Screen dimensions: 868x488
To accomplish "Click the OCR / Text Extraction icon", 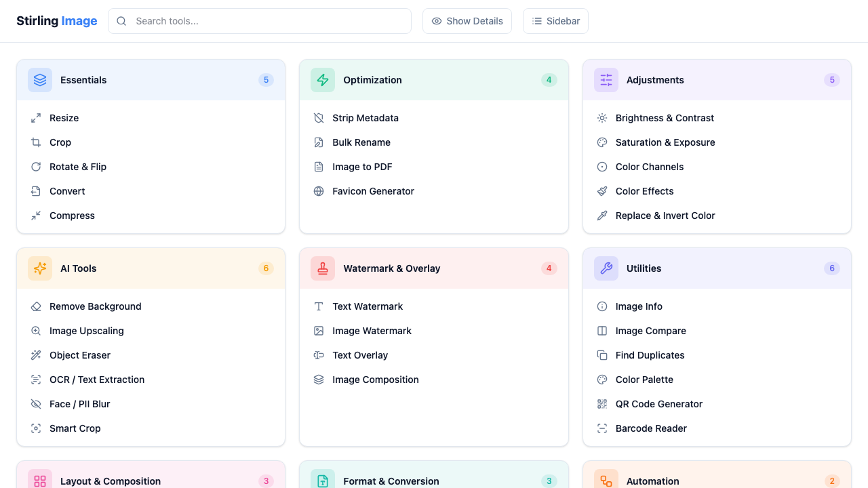I will click(x=36, y=380).
